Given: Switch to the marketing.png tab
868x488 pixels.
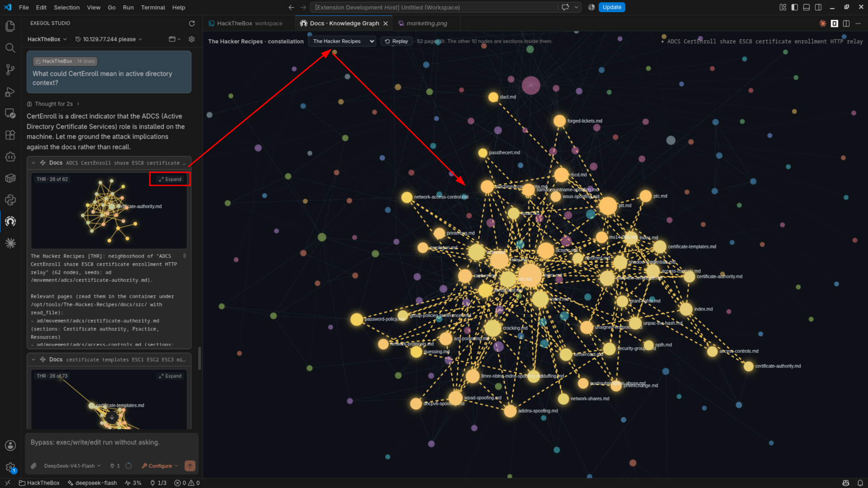Looking at the screenshot, I should tap(426, 24).
